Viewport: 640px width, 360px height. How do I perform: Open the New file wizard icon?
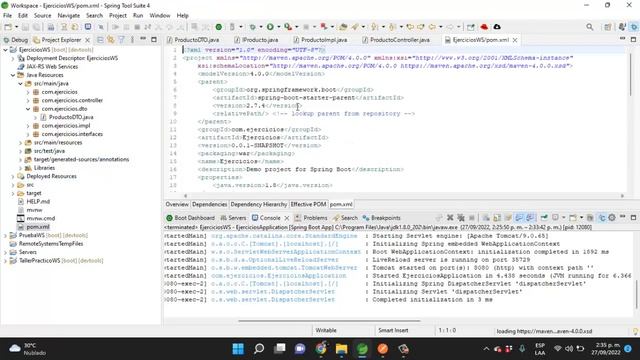point(8,27)
